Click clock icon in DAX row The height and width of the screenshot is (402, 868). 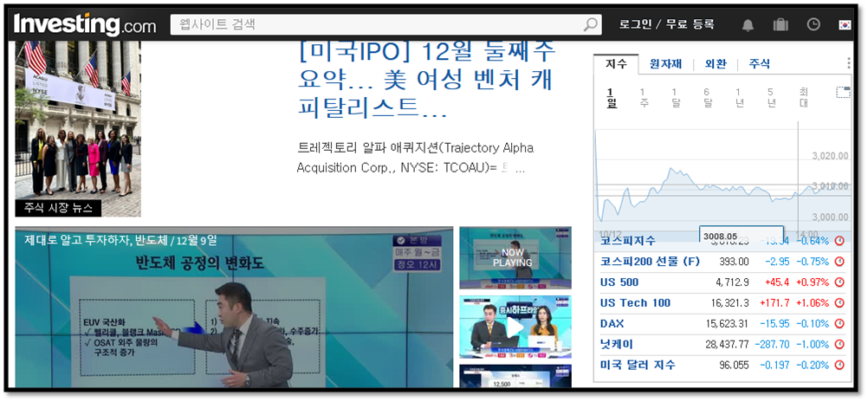click(x=839, y=323)
